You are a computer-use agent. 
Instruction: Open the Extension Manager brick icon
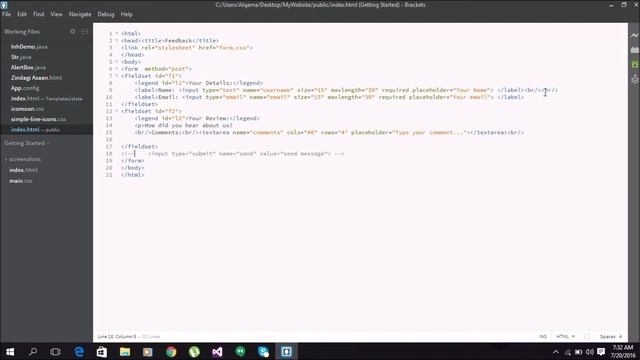[634, 50]
